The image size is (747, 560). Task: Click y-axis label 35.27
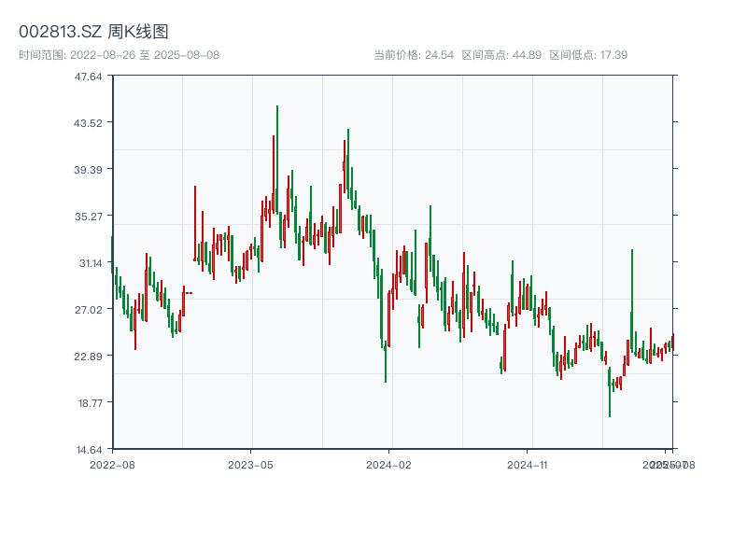tap(88, 217)
